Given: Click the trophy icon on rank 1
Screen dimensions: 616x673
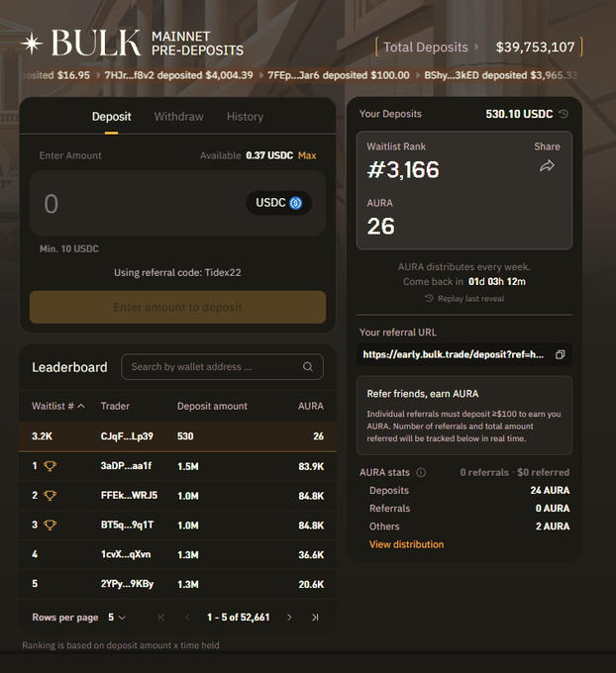Looking at the screenshot, I should pyautogui.click(x=50, y=466).
